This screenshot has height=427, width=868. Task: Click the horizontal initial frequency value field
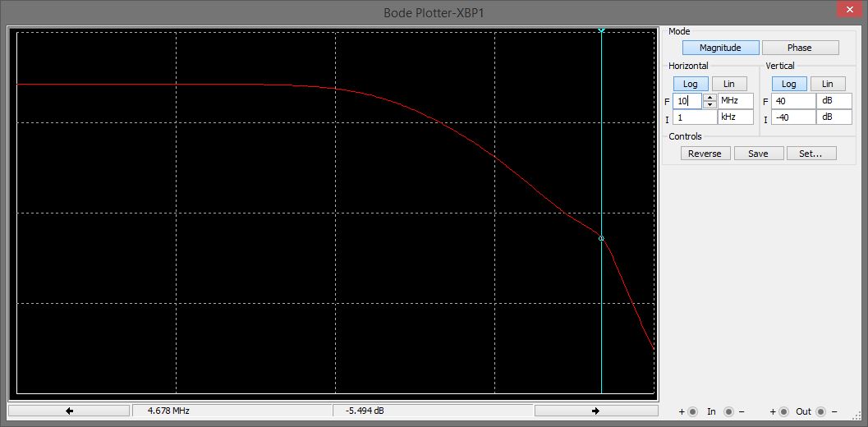click(x=695, y=117)
